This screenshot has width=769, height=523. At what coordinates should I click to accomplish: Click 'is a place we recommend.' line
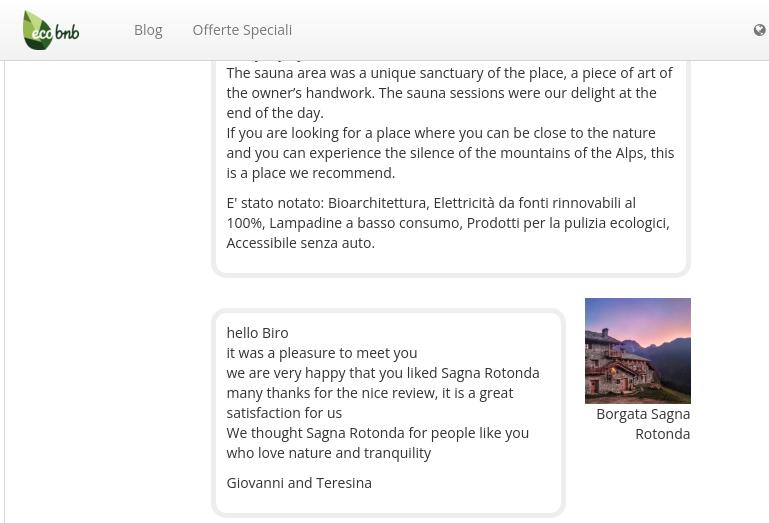[x=311, y=173]
